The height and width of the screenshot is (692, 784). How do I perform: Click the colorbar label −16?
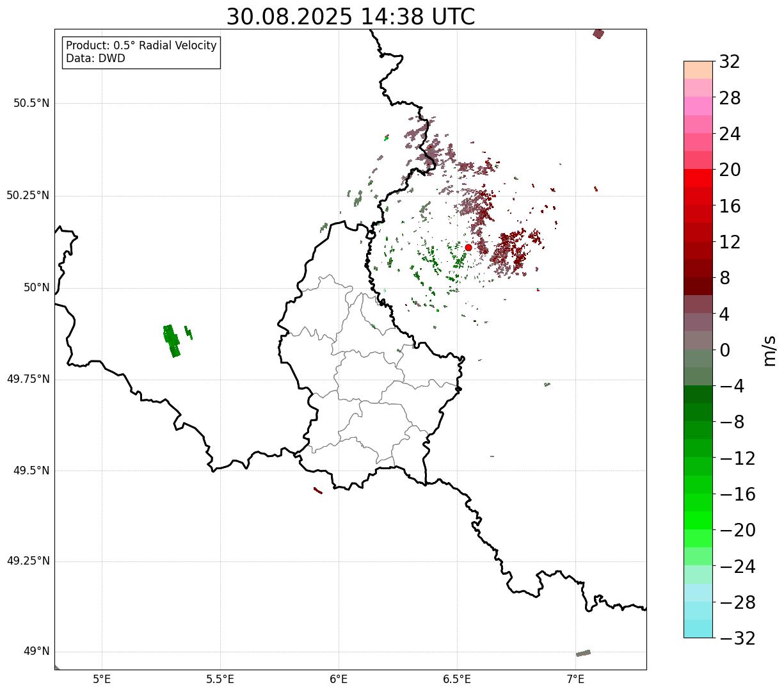[737, 494]
